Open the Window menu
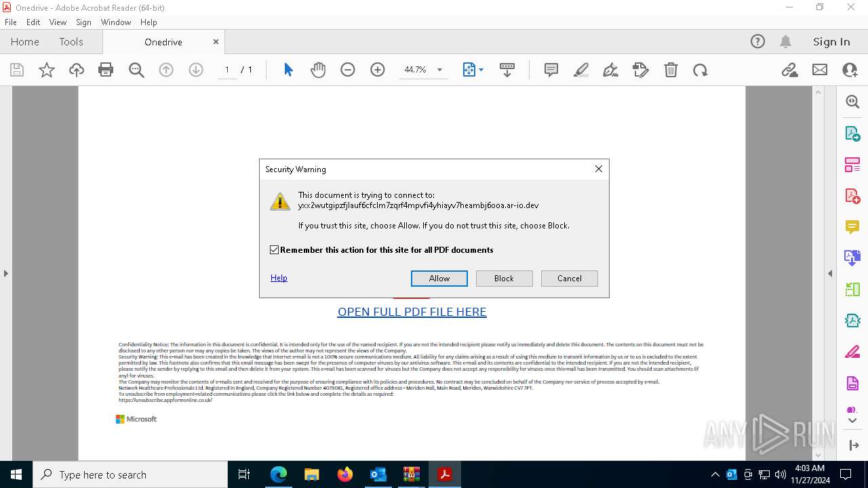This screenshot has width=868, height=488. tap(116, 22)
